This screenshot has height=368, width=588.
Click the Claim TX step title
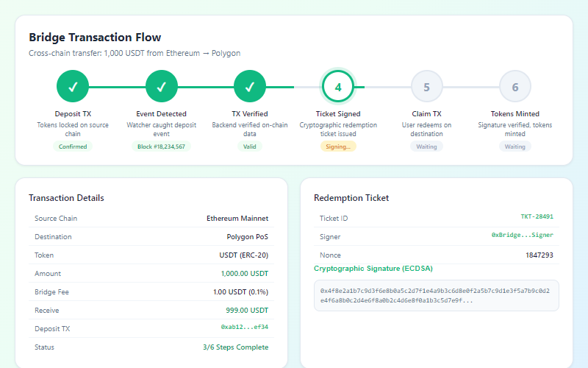click(x=426, y=114)
